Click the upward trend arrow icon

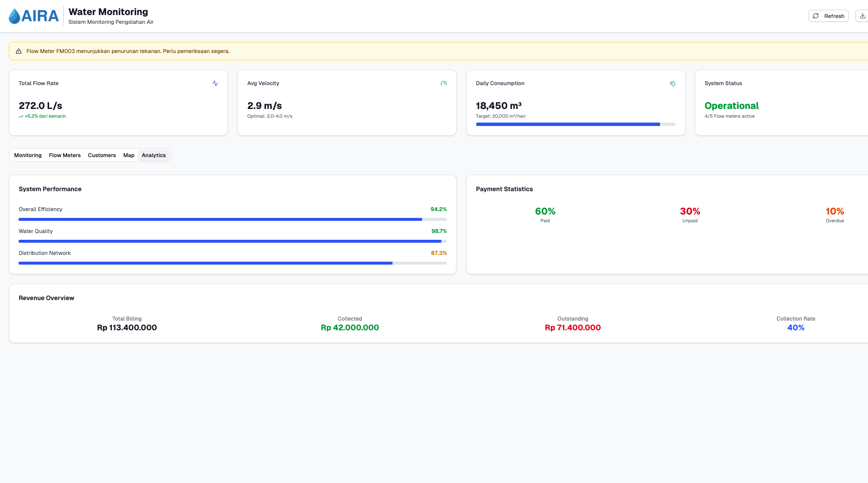coord(21,117)
